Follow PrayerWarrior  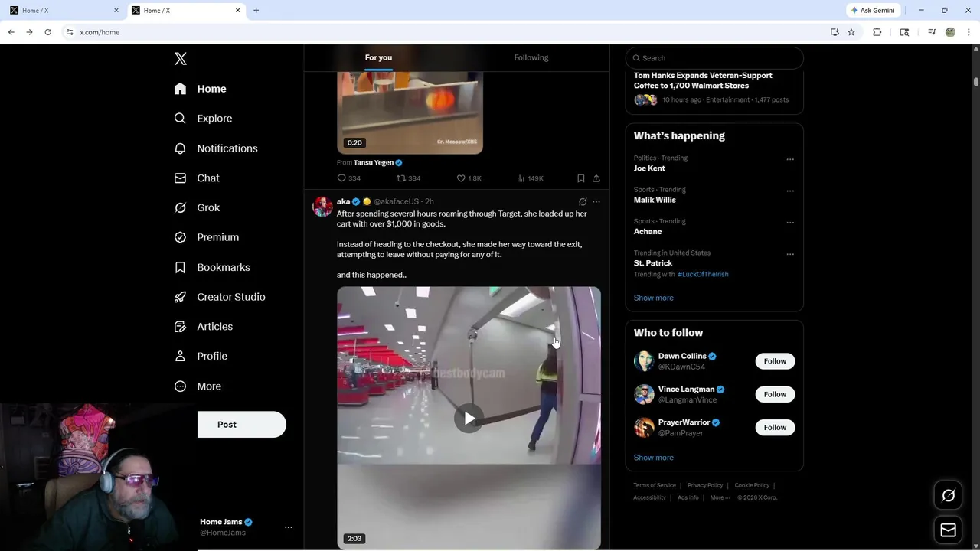tap(775, 428)
